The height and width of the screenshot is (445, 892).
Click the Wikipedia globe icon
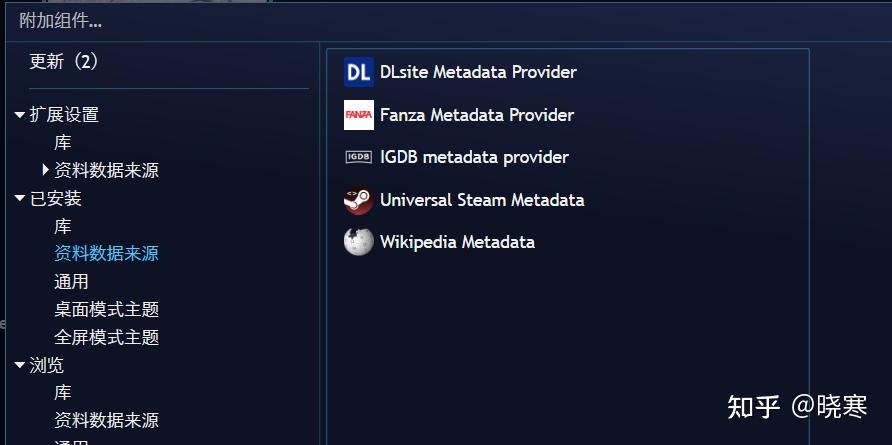pyautogui.click(x=358, y=242)
